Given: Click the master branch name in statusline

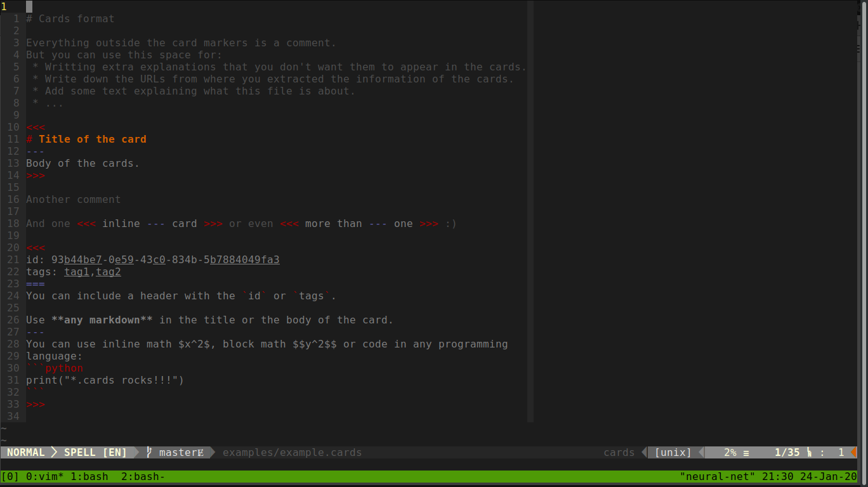Looking at the screenshot, I should click(178, 452).
